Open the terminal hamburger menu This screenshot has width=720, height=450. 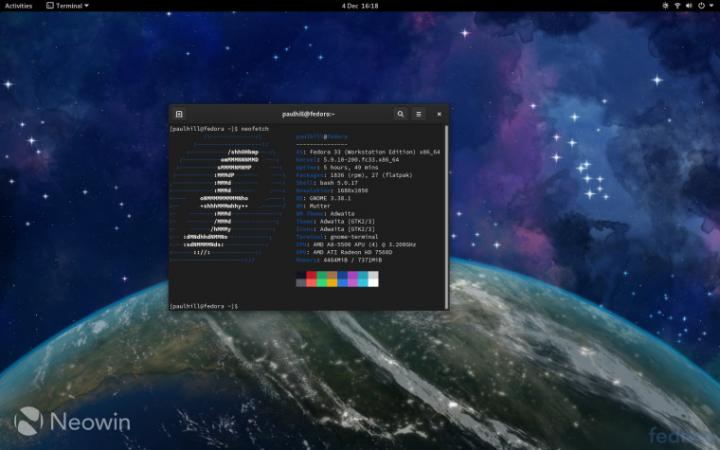419,114
